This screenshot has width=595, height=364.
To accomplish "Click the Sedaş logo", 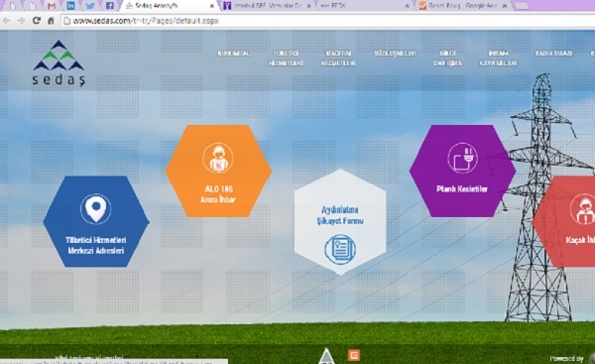I will [59, 63].
